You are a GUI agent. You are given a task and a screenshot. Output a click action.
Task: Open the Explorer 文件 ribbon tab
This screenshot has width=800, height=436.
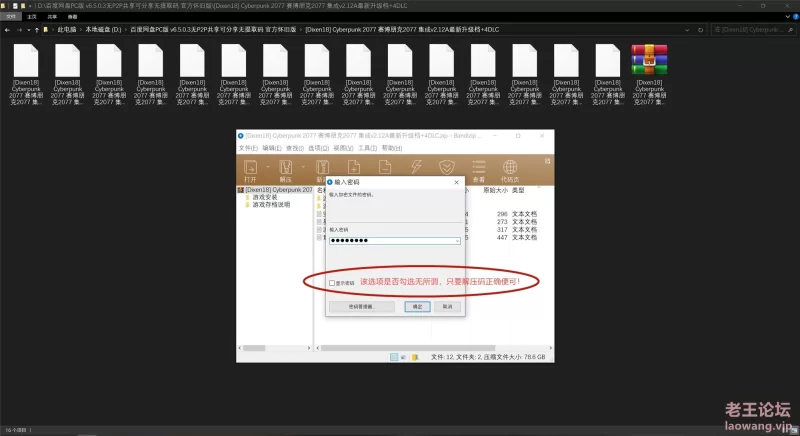(11, 16)
